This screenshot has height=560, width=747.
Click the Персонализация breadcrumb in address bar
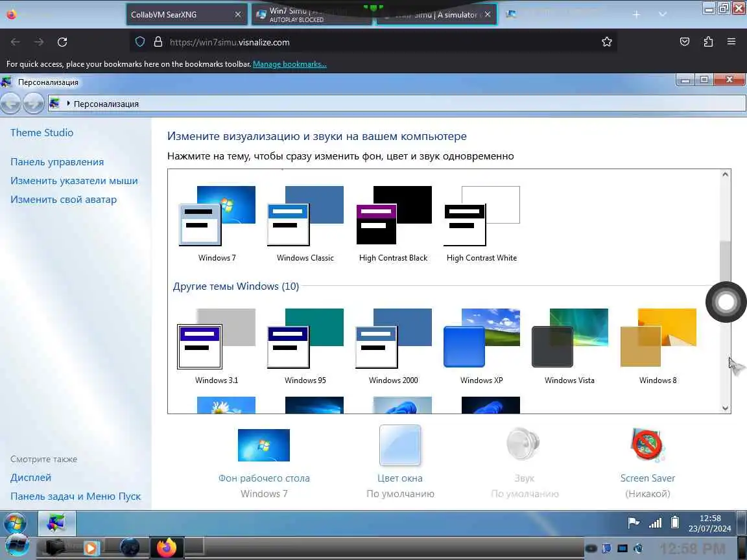tap(106, 104)
